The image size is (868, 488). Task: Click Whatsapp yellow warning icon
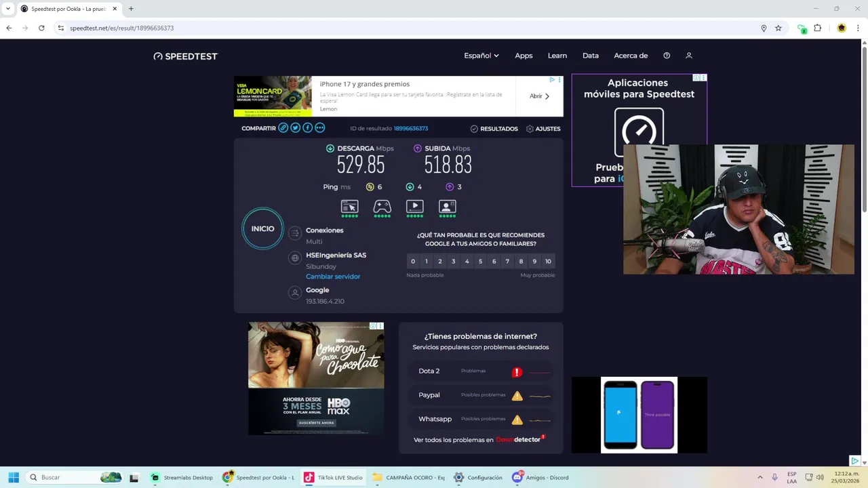517,420
